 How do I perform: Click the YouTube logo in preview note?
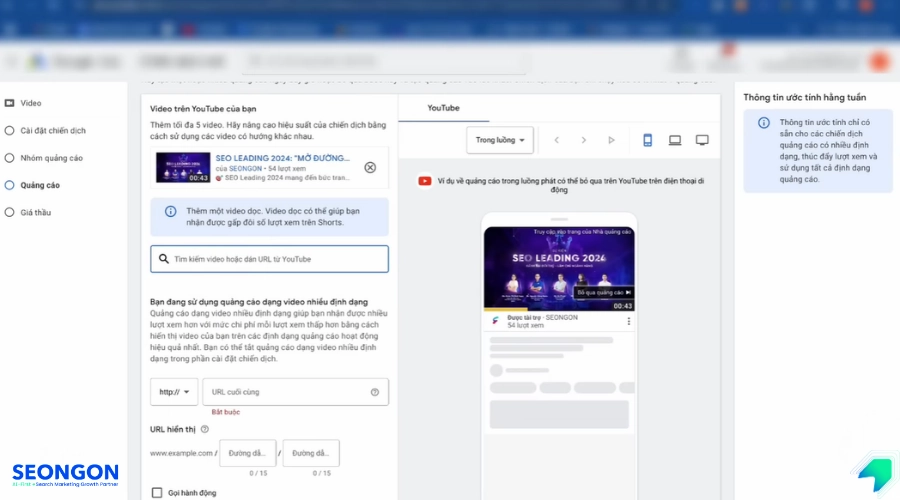[x=425, y=181]
